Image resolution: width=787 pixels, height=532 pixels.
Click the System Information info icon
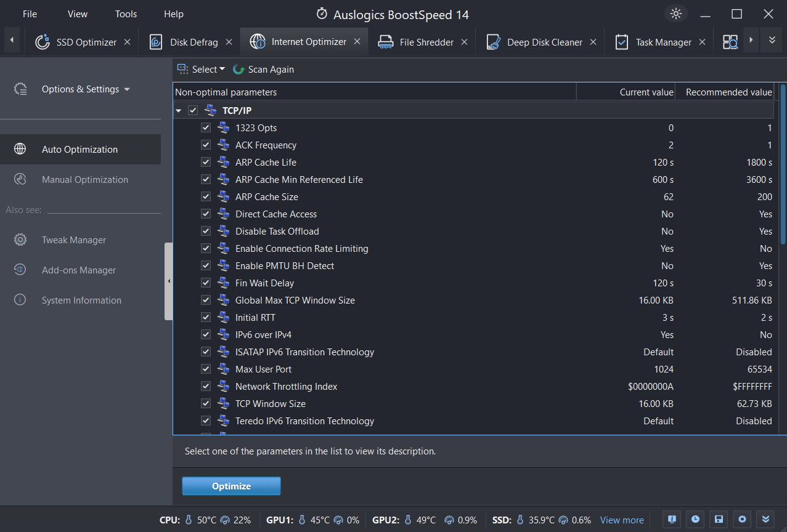20,300
